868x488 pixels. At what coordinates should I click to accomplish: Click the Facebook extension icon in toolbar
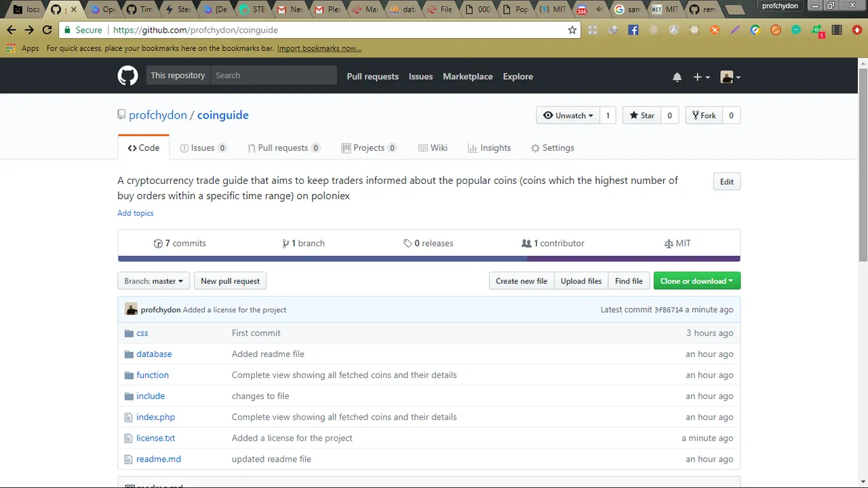tap(633, 30)
